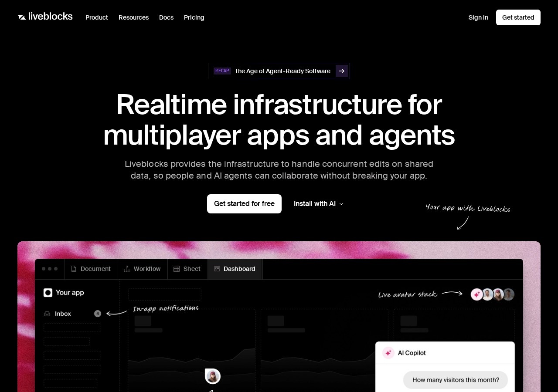Screen dimensions: 558x392
Task: Click the RECAP badge
Action: (222, 71)
